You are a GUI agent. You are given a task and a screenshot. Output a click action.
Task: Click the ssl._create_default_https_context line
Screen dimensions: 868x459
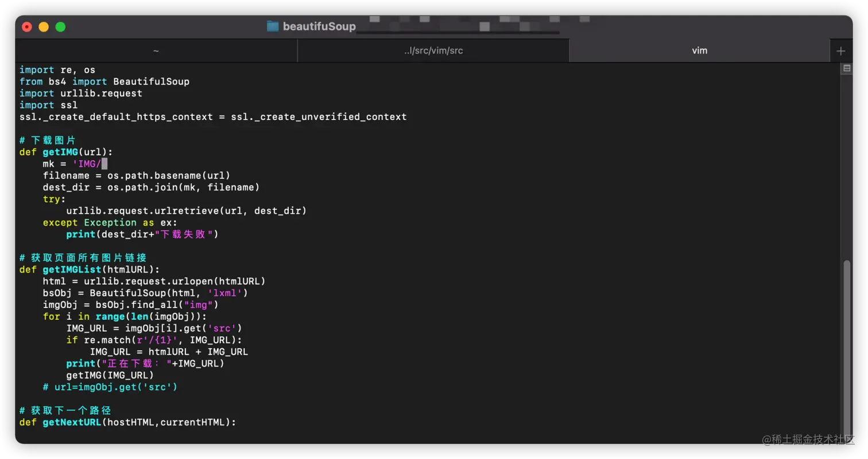(213, 116)
